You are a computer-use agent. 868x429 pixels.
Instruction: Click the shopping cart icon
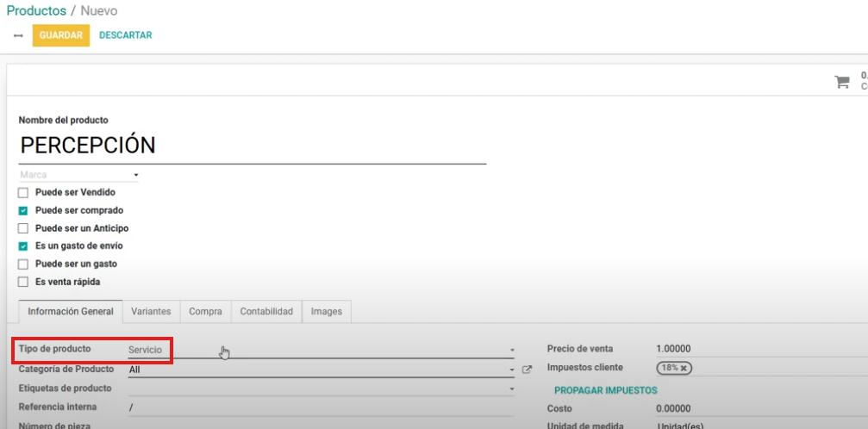click(x=841, y=82)
